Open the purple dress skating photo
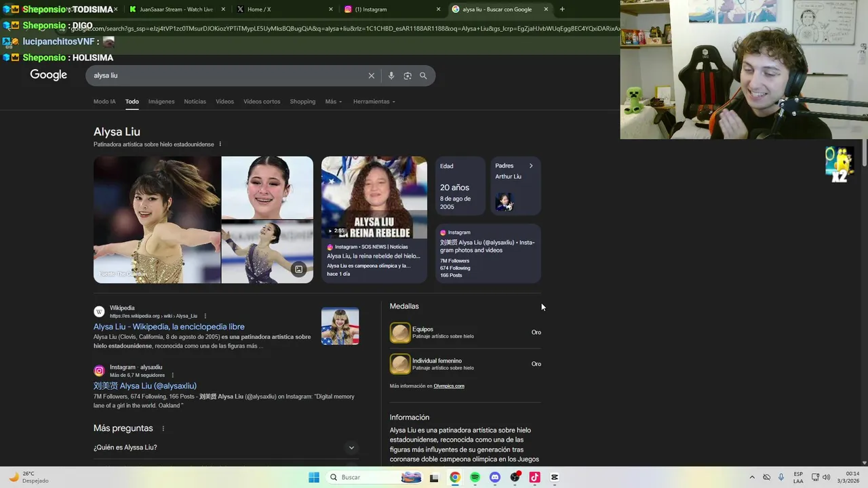This screenshot has height=488, width=868. (x=267, y=252)
